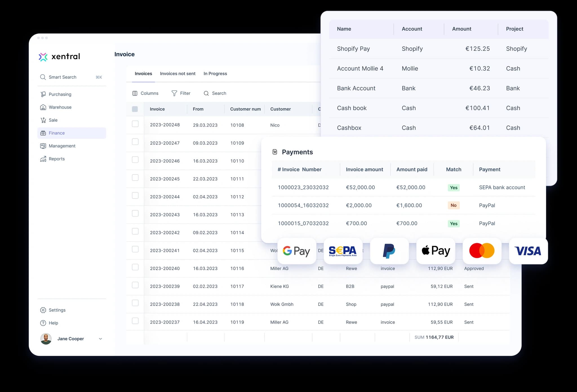Sort by the From column header
The width and height of the screenshot is (577, 392).
(x=198, y=109)
